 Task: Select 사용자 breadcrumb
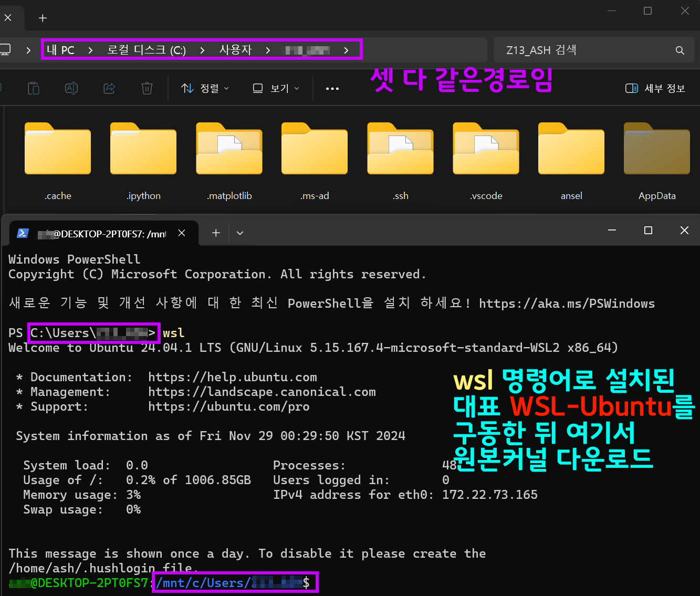(x=235, y=50)
